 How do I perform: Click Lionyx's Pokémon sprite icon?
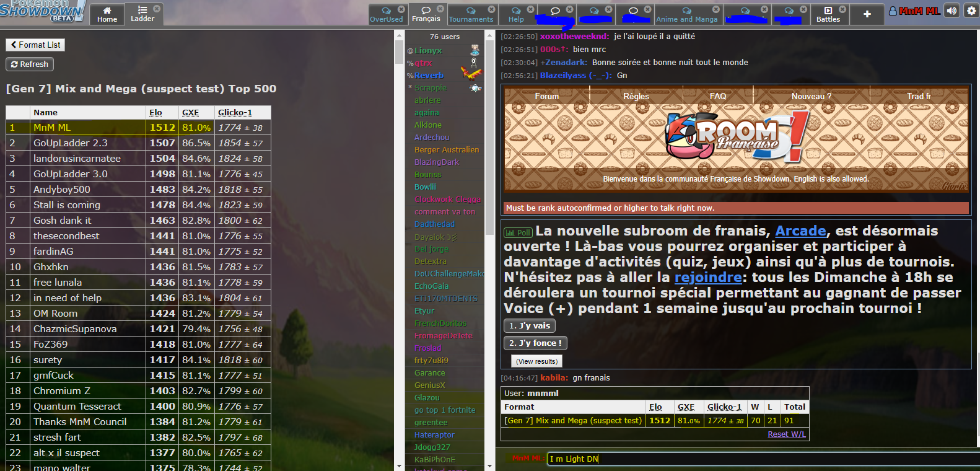(x=475, y=50)
